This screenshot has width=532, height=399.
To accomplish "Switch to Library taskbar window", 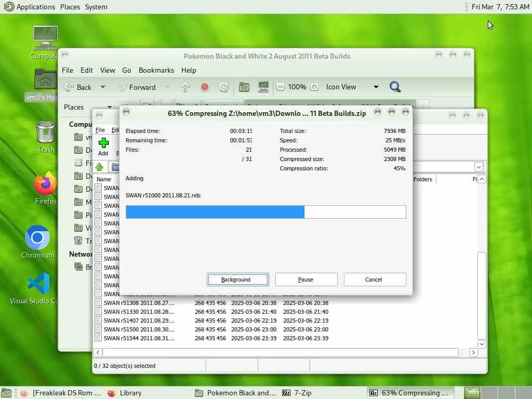I will click(x=125, y=393).
